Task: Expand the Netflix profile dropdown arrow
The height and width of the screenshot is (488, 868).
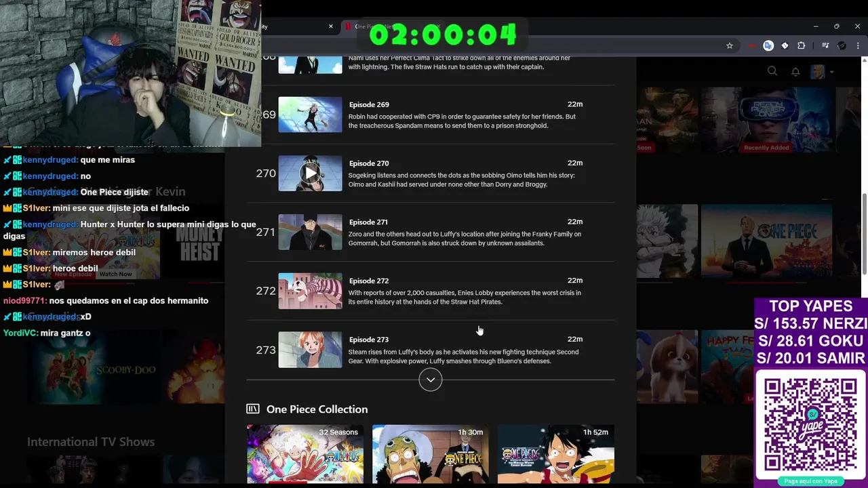Action: (831, 72)
